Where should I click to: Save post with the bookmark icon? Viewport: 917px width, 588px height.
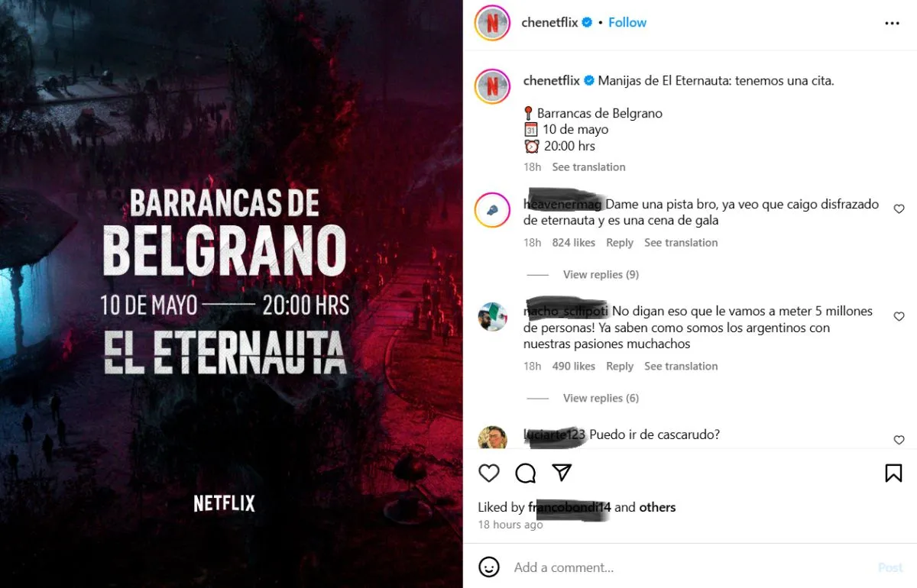click(x=893, y=473)
